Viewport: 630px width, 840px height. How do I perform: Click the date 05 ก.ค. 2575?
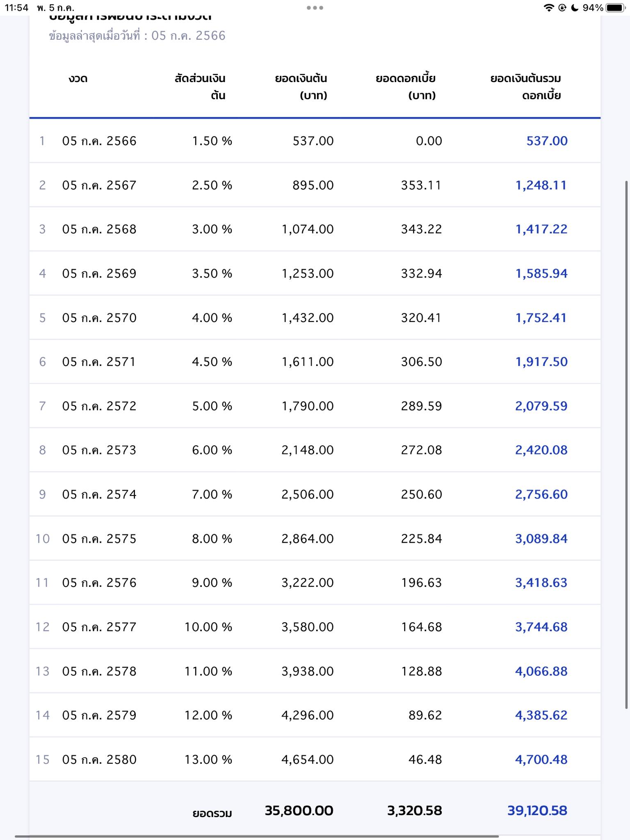coord(99,539)
